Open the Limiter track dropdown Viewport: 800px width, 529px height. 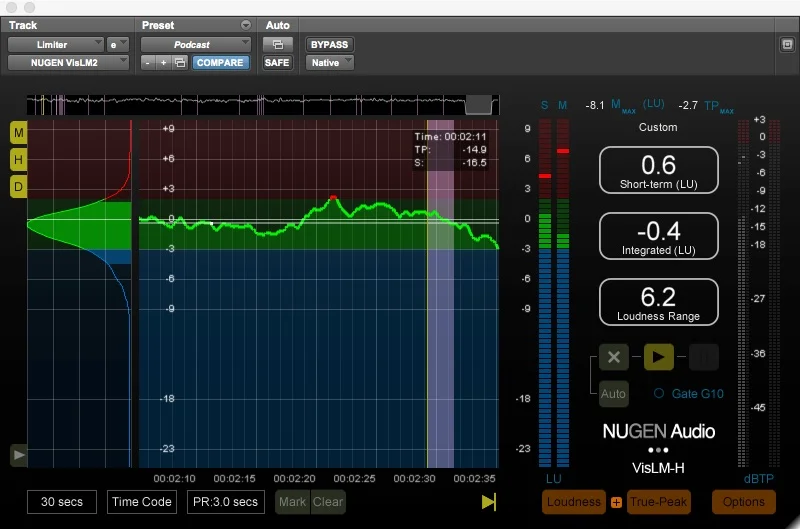click(x=56, y=44)
